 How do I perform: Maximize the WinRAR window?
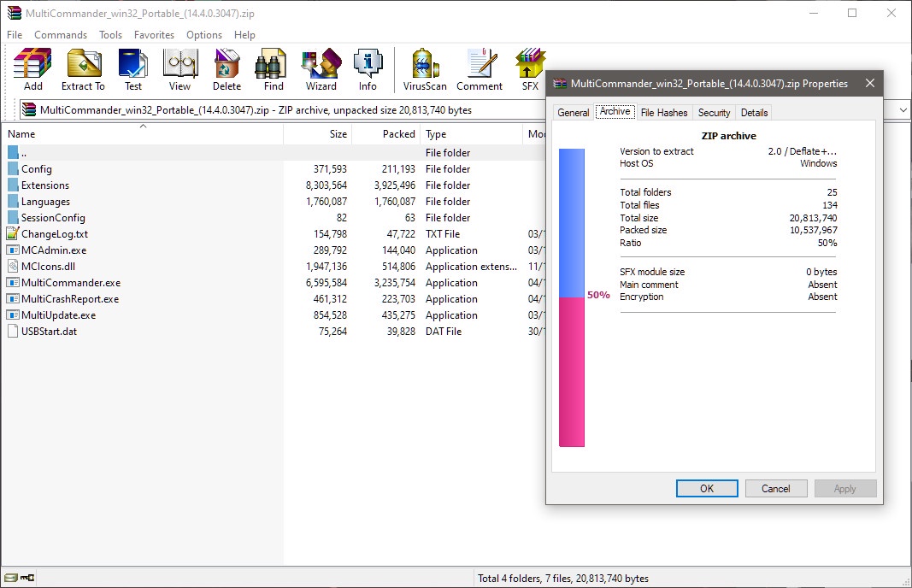(x=852, y=13)
